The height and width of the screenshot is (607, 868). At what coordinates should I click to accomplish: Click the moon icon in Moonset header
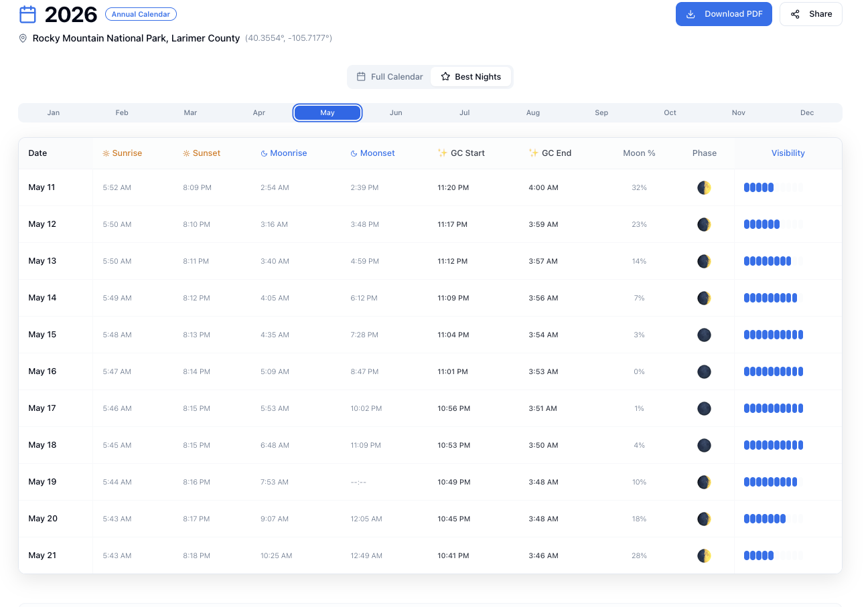(x=354, y=153)
